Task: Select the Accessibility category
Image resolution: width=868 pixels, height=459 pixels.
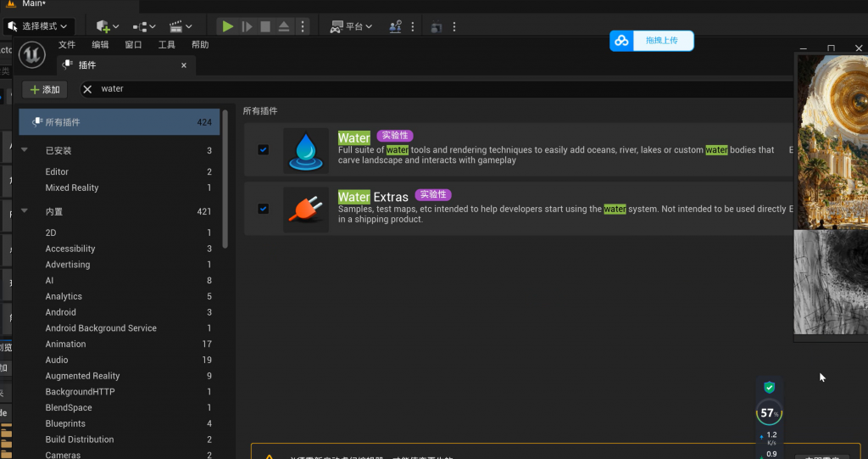Action: pos(119,249)
